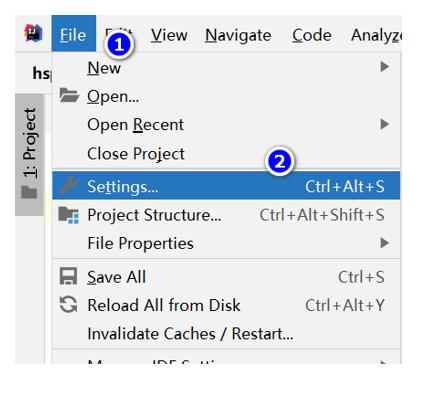Viewport: 427px width, 398px height.
Task: Open the View menu
Action: tap(169, 35)
